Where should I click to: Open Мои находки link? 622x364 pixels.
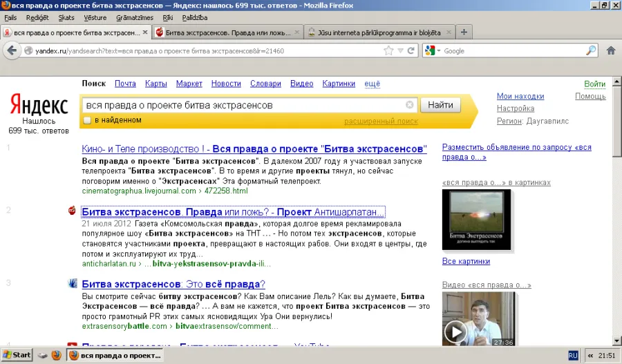coord(520,96)
